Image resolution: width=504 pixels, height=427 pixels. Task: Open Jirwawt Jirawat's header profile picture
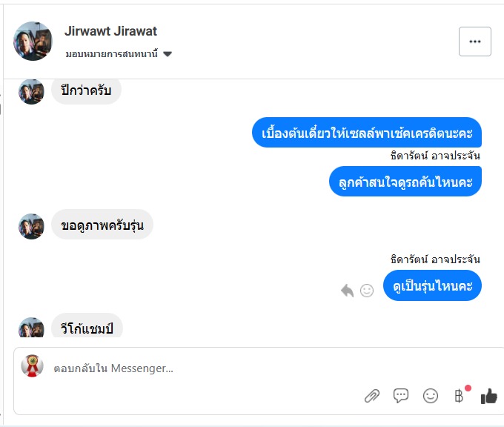(x=33, y=41)
